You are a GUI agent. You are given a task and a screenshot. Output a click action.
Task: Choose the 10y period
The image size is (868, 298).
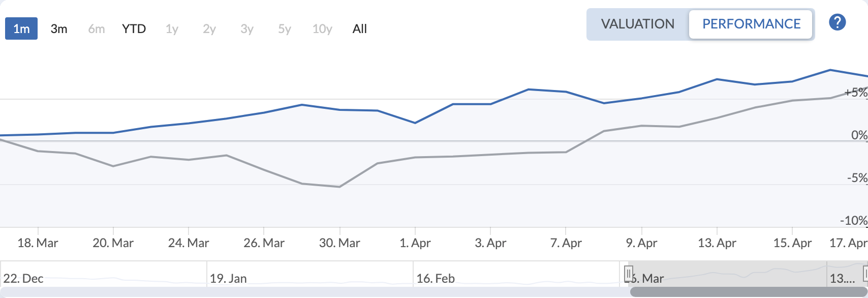321,29
